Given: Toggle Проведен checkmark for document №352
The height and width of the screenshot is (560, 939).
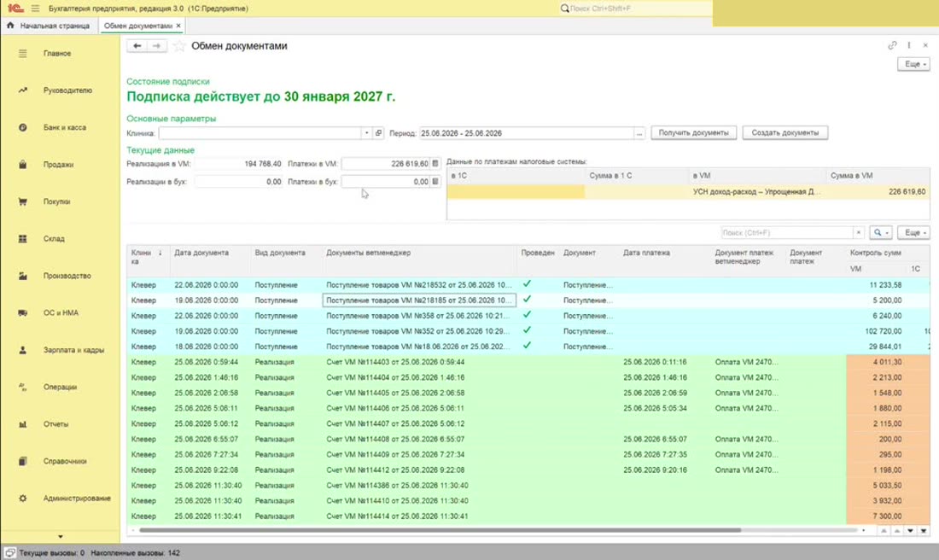Looking at the screenshot, I should click(527, 330).
